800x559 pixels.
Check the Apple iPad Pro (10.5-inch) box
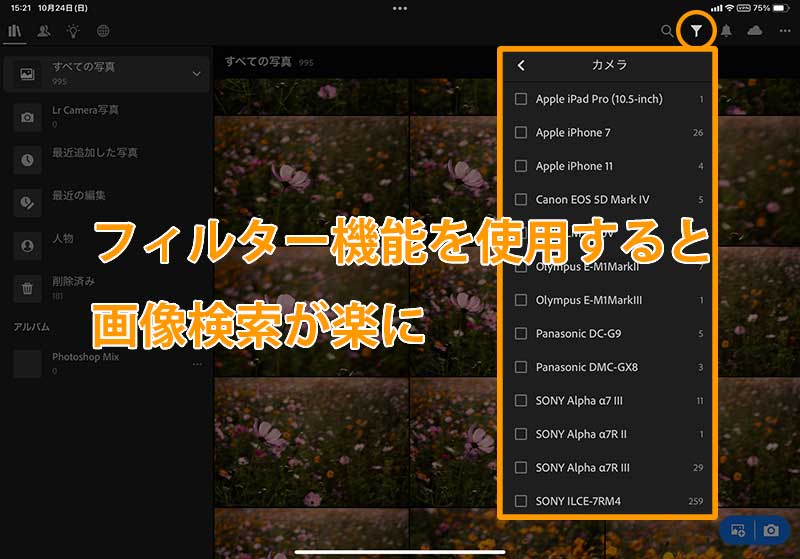521,98
